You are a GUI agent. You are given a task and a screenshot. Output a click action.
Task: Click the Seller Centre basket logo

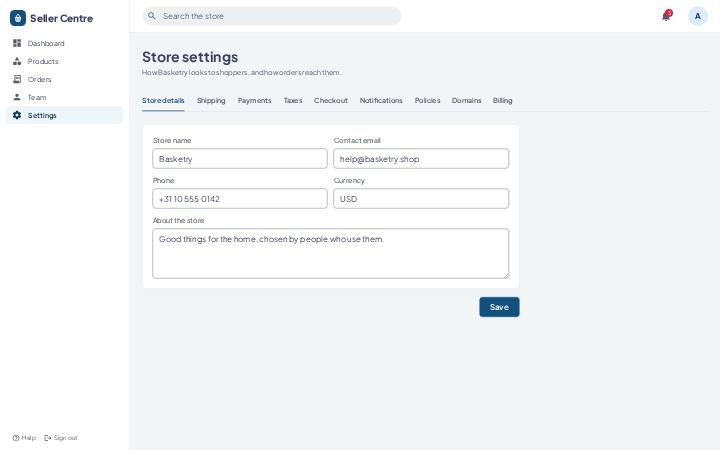(x=18, y=18)
